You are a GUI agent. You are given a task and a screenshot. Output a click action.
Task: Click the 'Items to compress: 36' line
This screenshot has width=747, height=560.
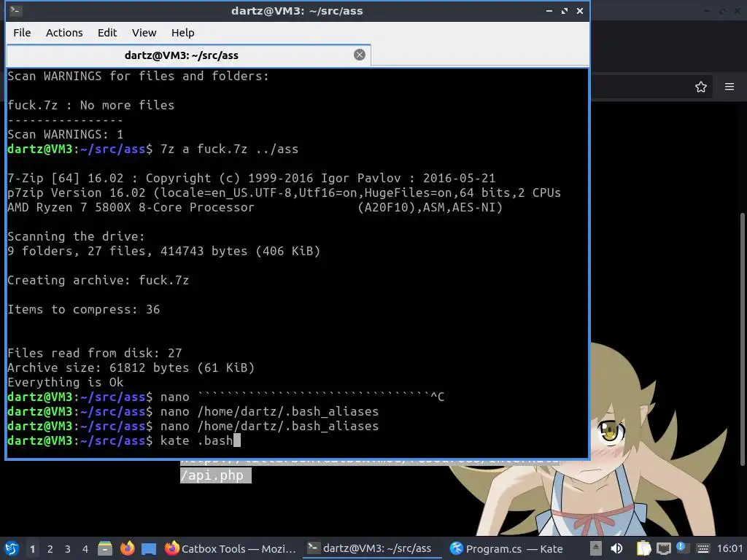(83, 309)
